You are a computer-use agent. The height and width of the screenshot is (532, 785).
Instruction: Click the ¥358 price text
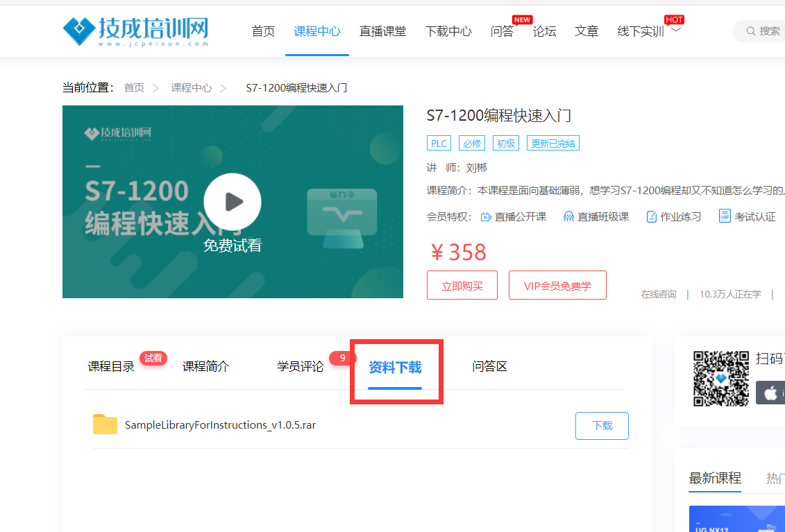point(458,252)
